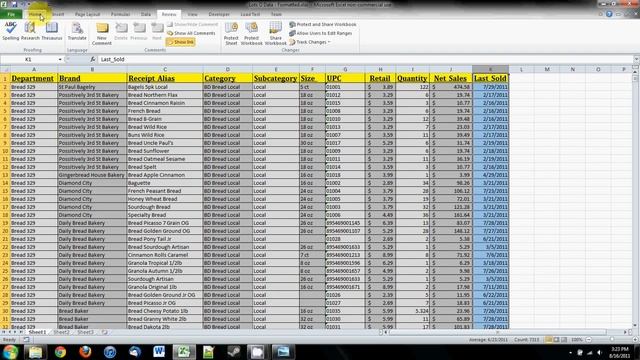
Task: Click the 100% zoom level text
Action: tap(577, 340)
